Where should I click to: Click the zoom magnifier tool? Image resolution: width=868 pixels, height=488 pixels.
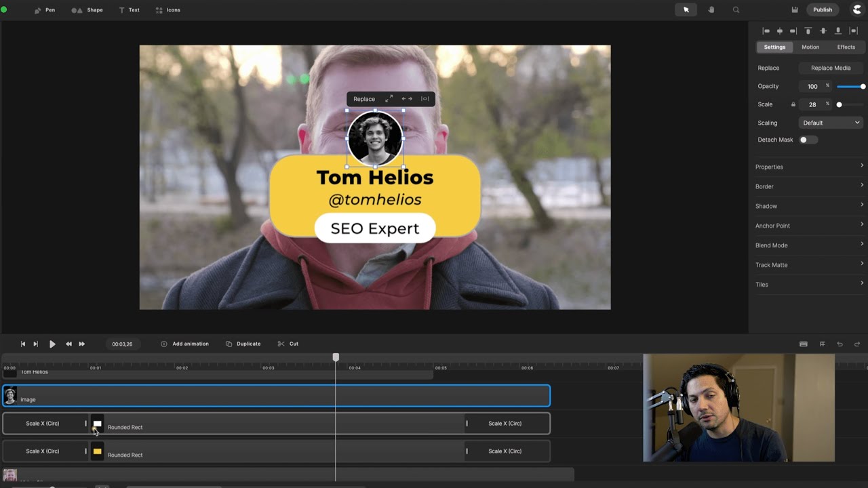pos(736,9)
